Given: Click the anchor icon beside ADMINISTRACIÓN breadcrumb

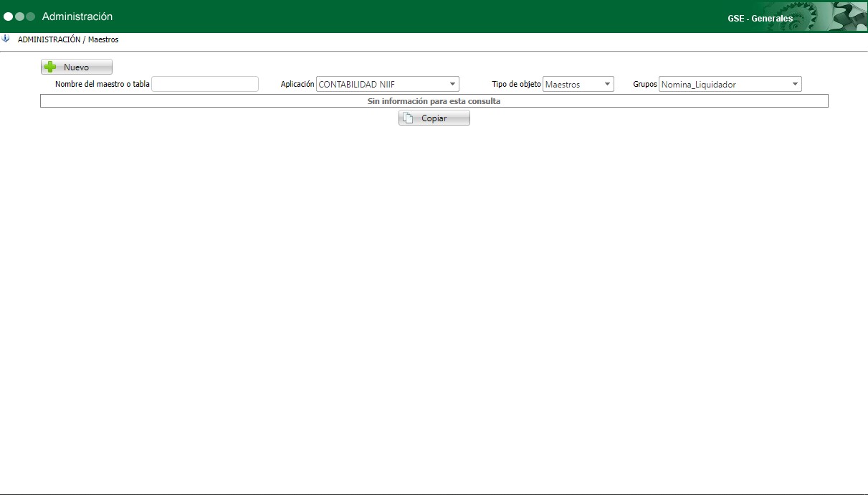Looking at the screenshot, I should coord(6,39).
